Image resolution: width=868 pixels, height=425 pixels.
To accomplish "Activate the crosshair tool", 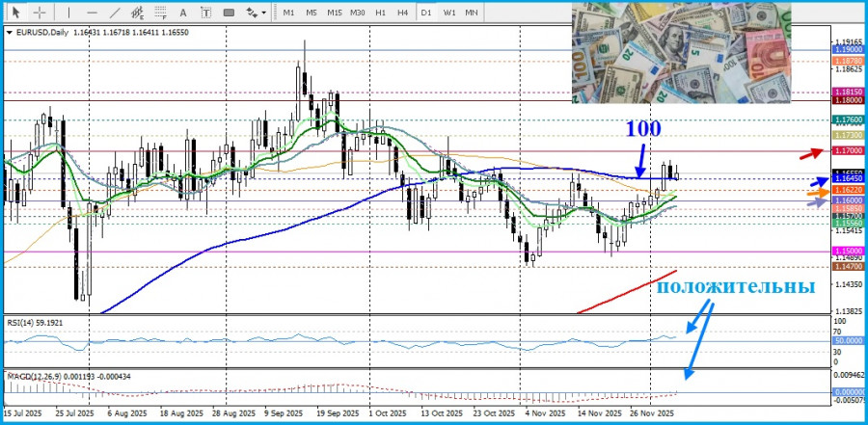I will coord(40,13).
